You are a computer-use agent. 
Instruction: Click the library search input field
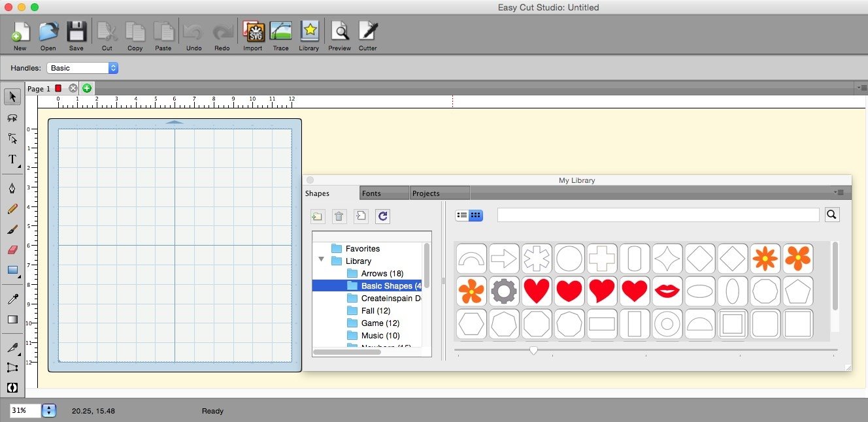[x=658, y=215]
